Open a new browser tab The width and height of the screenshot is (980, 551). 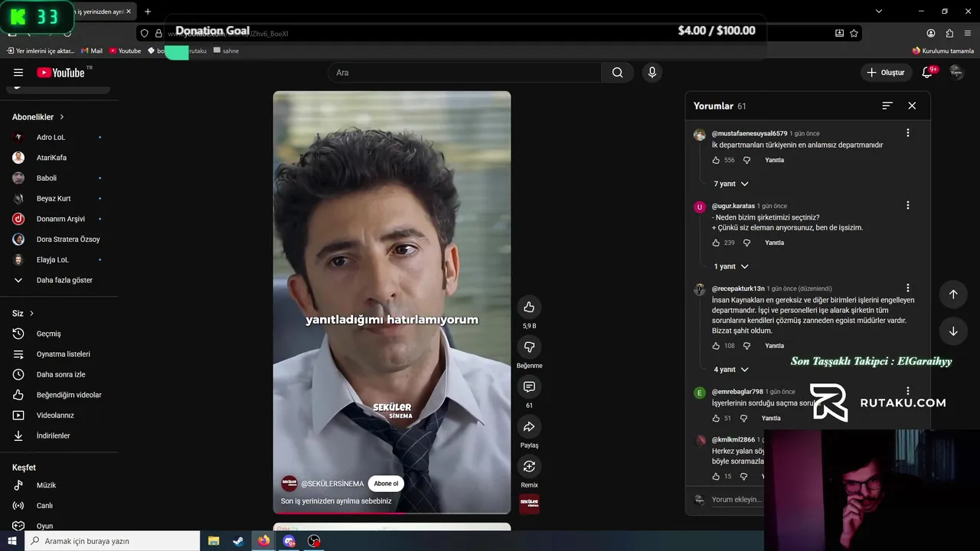pyautogui.click(x=148, y=11)
